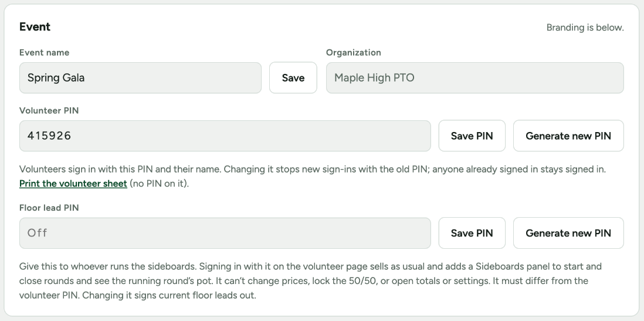Click the Floor lead PIN field showing Off
This screenshot has width=644, height=321.
coord(225,233)
